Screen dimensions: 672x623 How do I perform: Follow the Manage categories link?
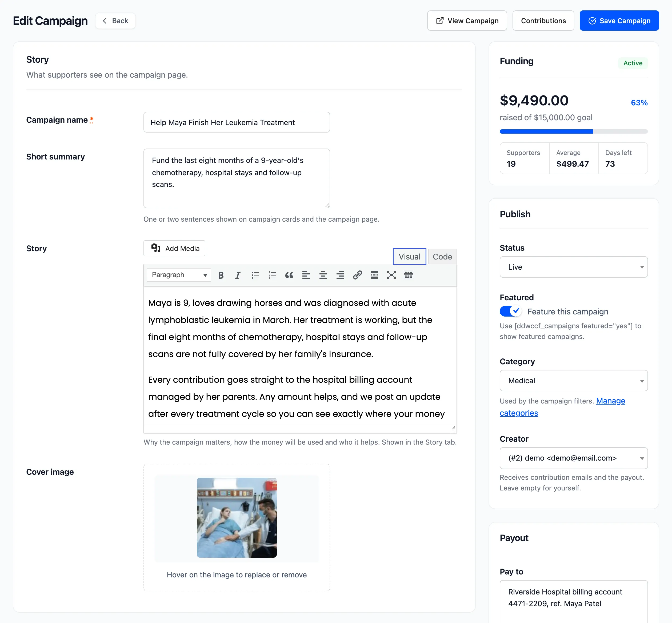coord(562,407)
